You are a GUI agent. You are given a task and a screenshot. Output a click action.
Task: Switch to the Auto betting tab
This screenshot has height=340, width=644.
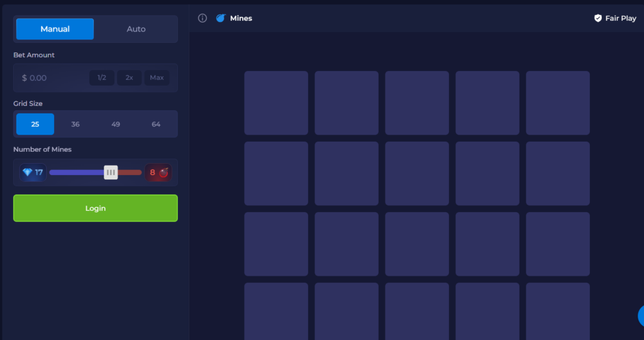pyautogui.click(x=136, y=29)
